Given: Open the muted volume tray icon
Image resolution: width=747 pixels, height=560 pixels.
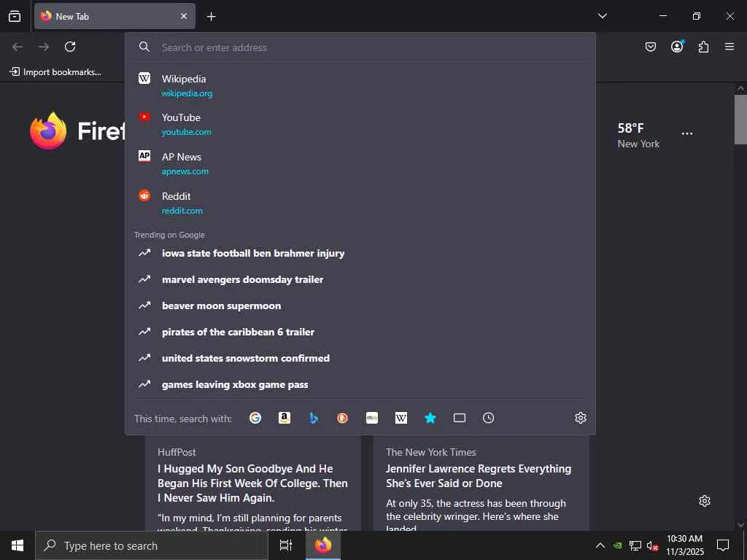Looking at the screenshot, I should point(652,545).
